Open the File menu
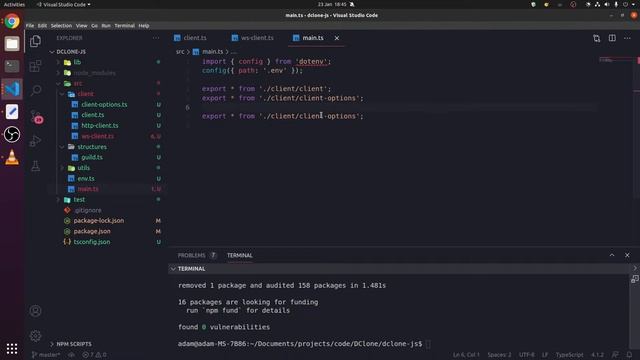Viewport: 640px width, 360px height. coord(30,26)
